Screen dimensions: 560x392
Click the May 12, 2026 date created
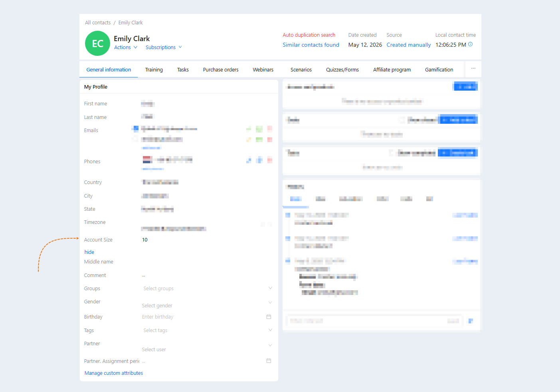tap(365, 45)
